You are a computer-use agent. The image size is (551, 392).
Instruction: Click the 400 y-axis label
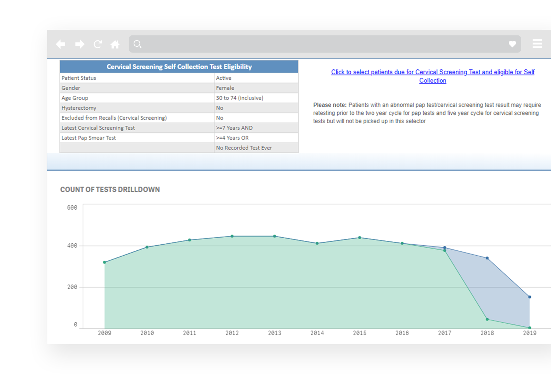coord(72,246)
